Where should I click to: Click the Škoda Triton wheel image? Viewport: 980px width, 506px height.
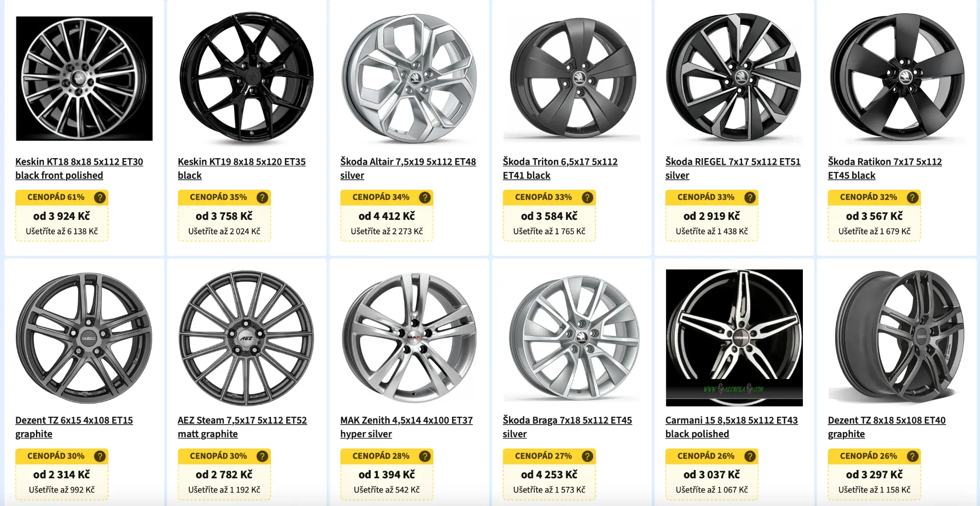(573, 79)
